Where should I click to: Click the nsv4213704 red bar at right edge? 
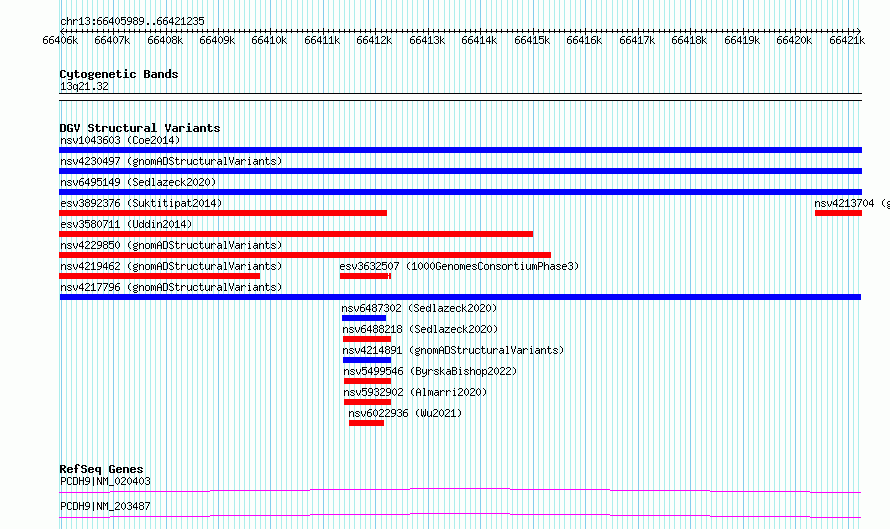pos(838,213)
